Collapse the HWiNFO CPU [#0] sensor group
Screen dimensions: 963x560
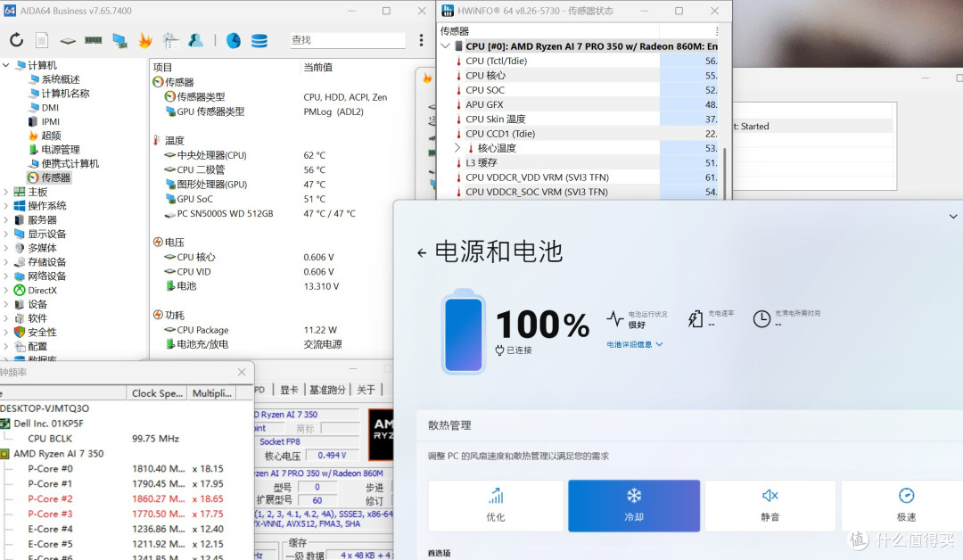[445, 46]
